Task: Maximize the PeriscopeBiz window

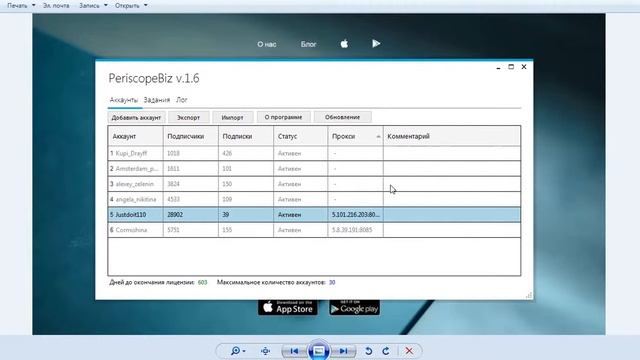Action: point(511,67)
